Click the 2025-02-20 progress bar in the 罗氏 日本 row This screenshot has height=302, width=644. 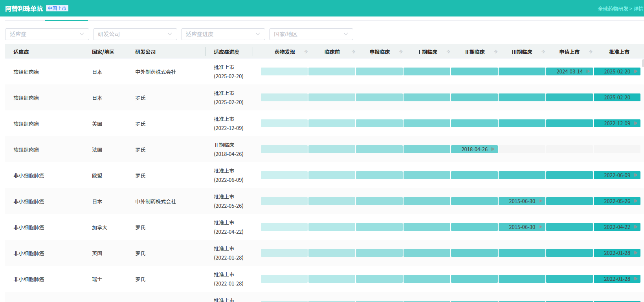point(616,97)
